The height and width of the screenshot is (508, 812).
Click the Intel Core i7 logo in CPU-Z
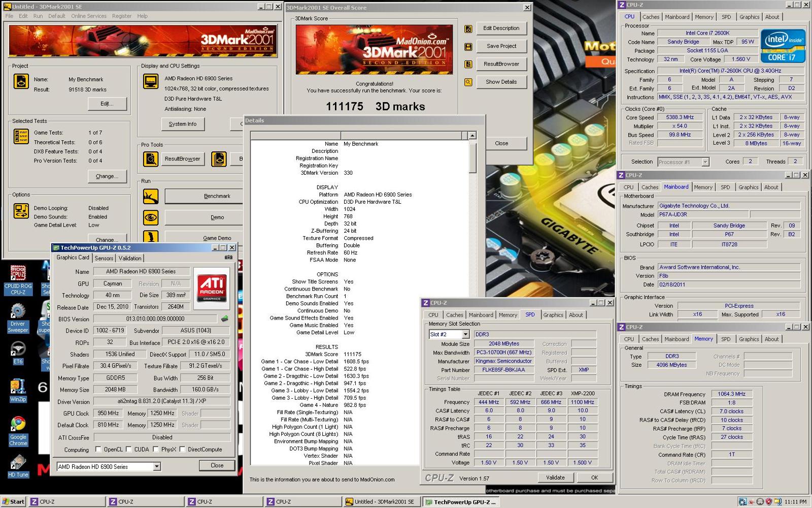tap(783, 46)
